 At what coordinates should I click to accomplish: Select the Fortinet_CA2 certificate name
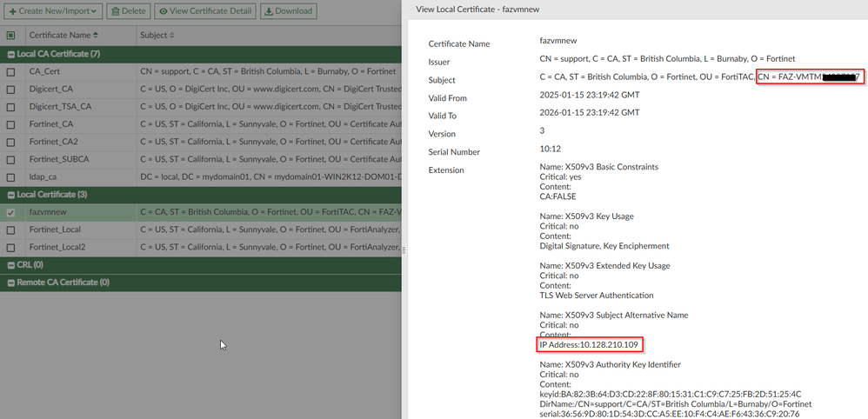(54, 142)
